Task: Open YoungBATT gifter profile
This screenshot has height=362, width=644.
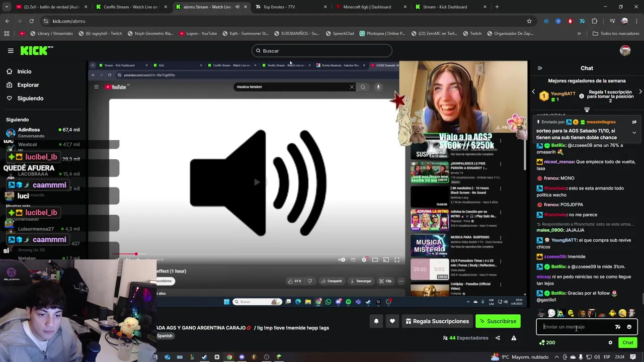Action: [563, 94]
